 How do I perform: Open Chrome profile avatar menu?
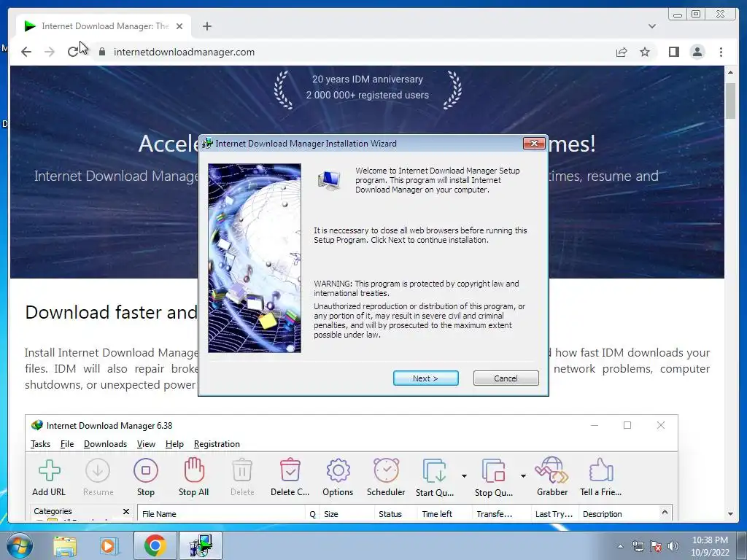point(697,52)
